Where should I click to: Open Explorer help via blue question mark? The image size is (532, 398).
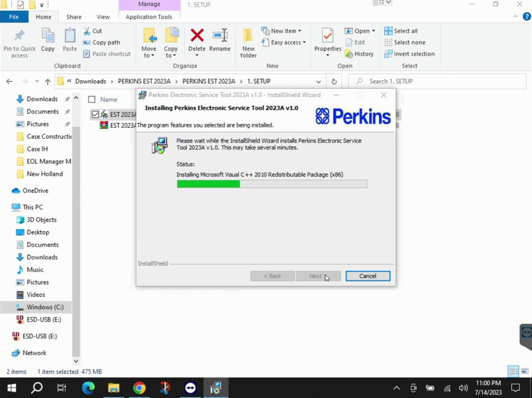coord(526,17)
